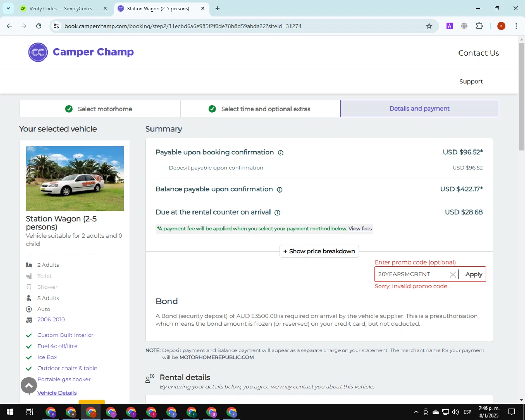Go back to the previous page
This screenshot has height=420, width=525.
click(9, 26)
